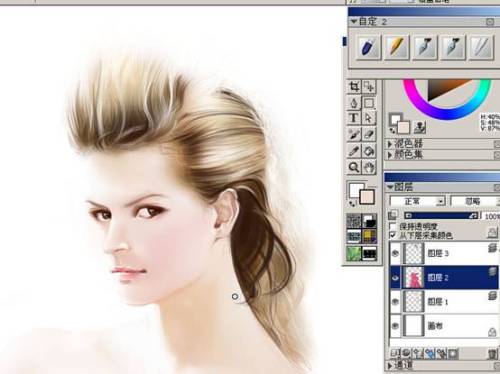
Task: Click the Clone Color stamp icon
Action: pyautogui.click(x=420, y=127)
